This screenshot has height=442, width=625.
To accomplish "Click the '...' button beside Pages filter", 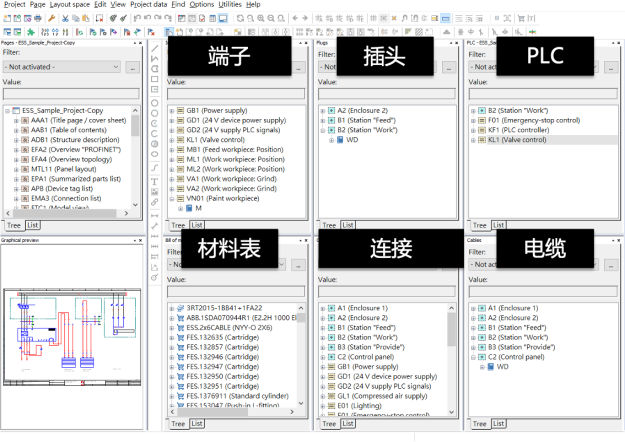I will coord(133,68).
